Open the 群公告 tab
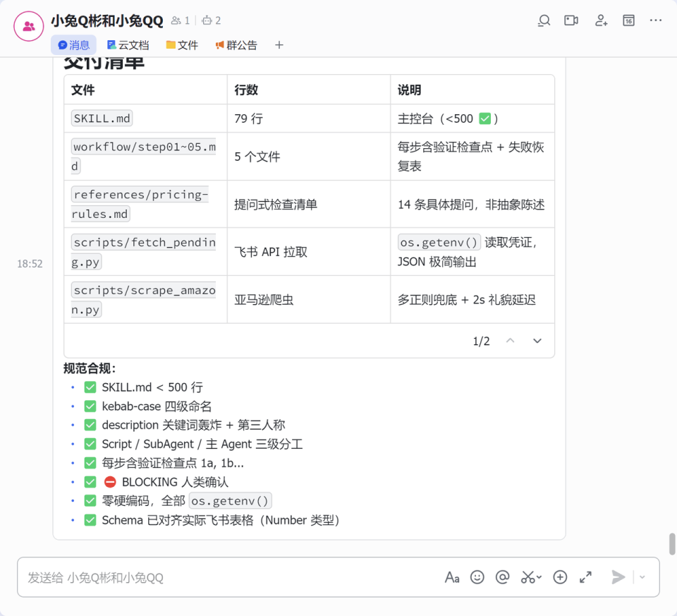The image size is (677, 616). click(x=236, y=44)
